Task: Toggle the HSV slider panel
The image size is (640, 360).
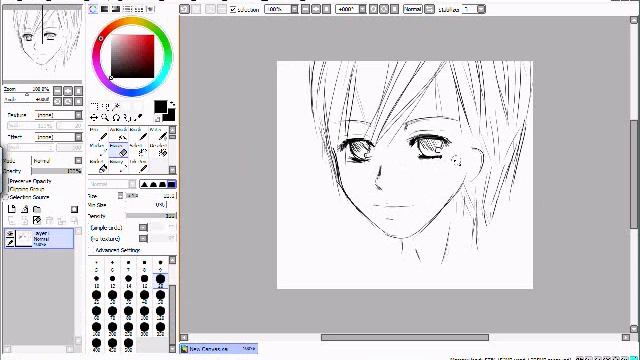Action: pos(116,9)
